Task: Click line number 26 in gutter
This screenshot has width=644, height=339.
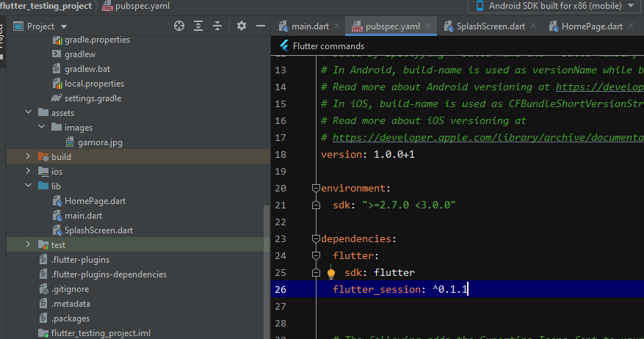Action: point(281,290)
